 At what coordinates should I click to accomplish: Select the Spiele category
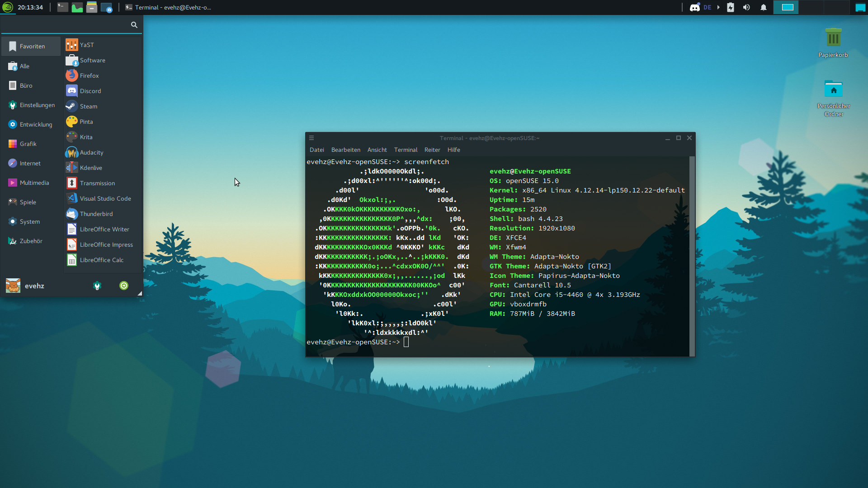click(31, 202)
